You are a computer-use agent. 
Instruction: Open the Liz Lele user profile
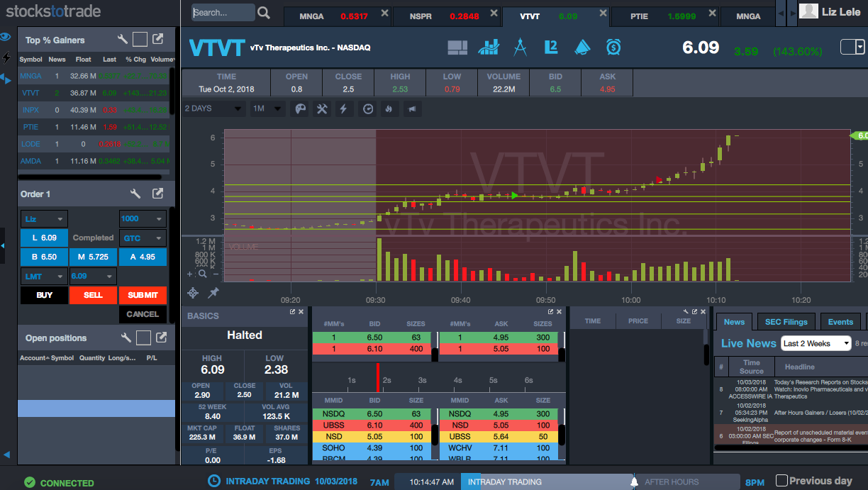click(x=830, y=11)
